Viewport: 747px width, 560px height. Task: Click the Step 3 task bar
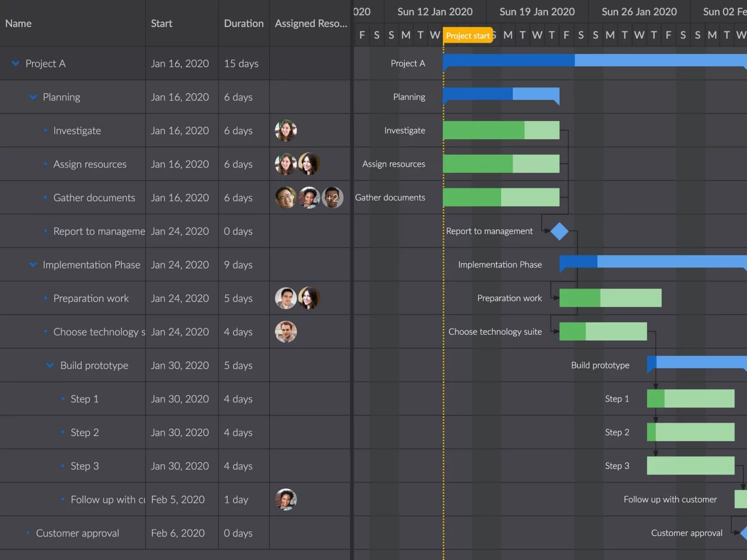tap(690, 466)
